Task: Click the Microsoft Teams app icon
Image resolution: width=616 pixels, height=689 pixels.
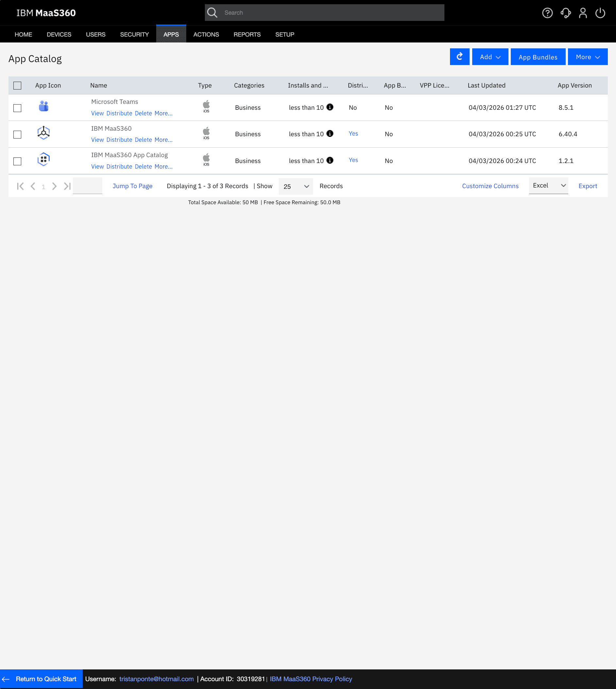Action: coord(44,106)
